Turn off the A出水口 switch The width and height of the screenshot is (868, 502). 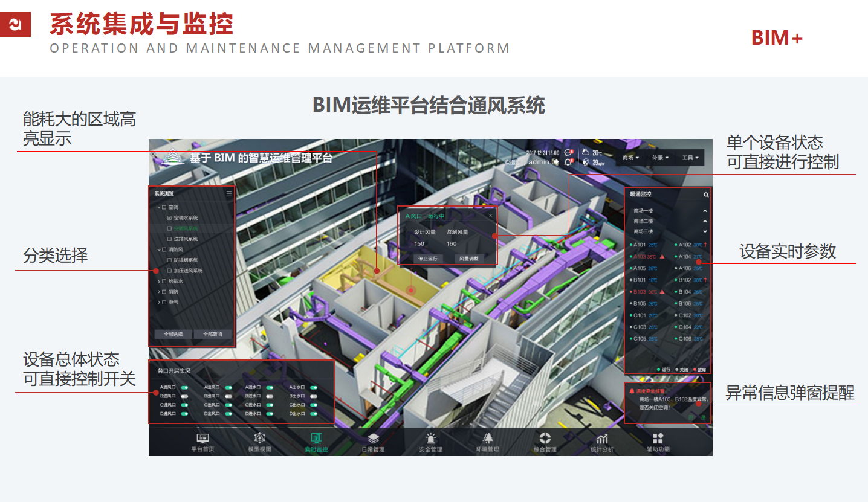(x=313, y=388)
